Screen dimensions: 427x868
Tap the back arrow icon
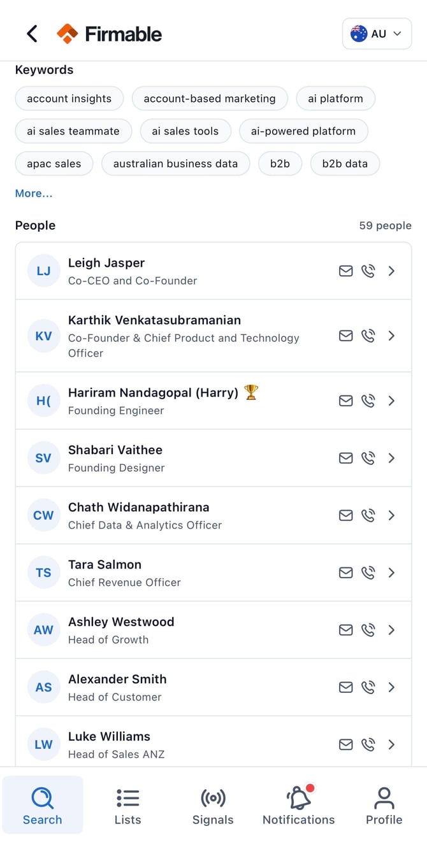pyautogui.click(x=32, y=34)
